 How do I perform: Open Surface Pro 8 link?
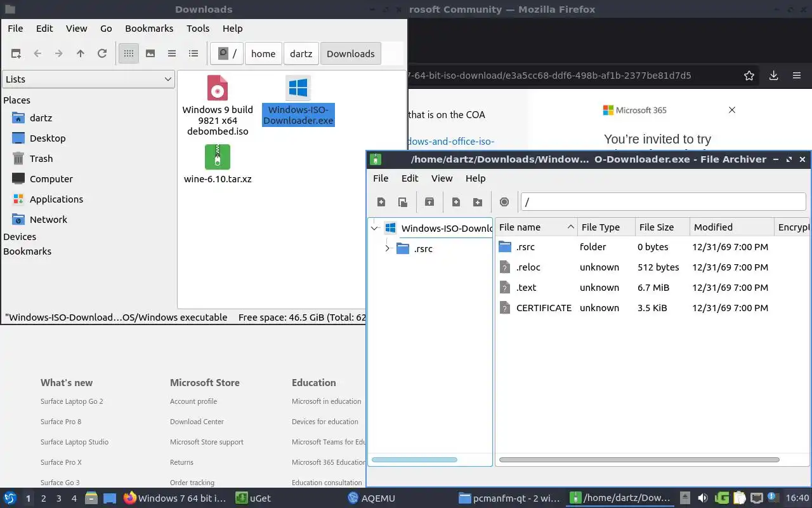[x=61, y=422]
